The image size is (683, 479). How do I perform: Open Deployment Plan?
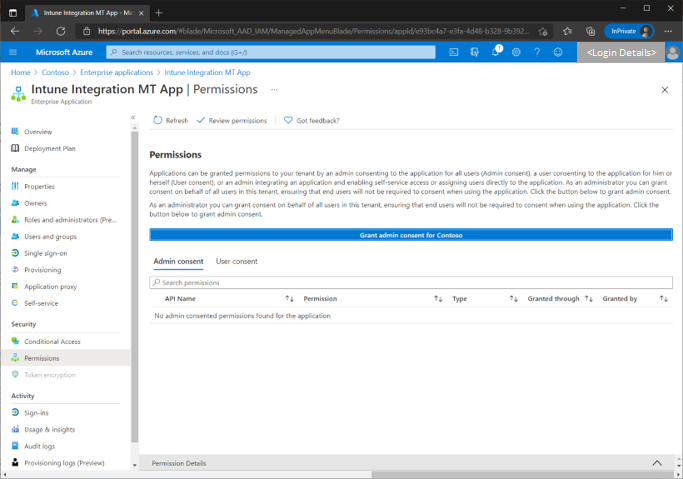[50, 148]
